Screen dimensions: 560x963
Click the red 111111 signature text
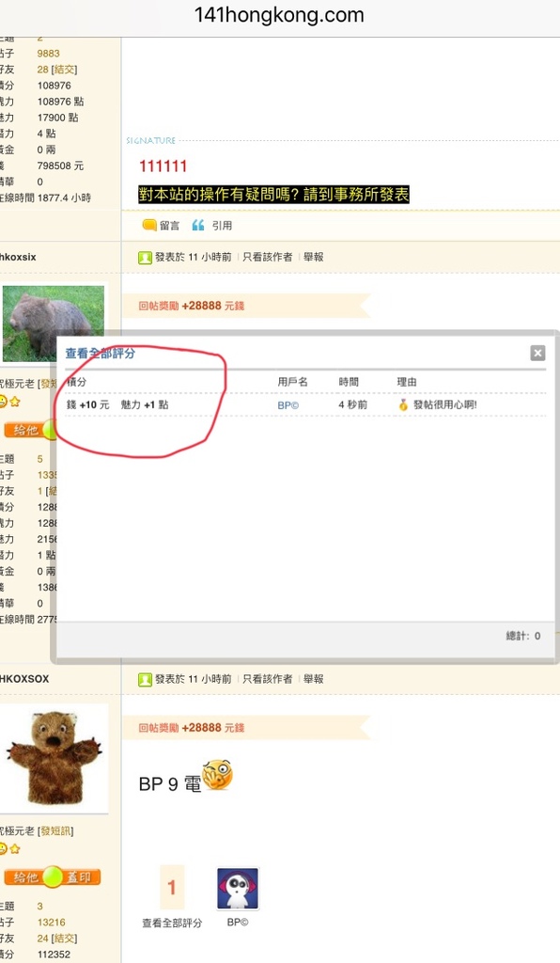click(x=163, y=166)
